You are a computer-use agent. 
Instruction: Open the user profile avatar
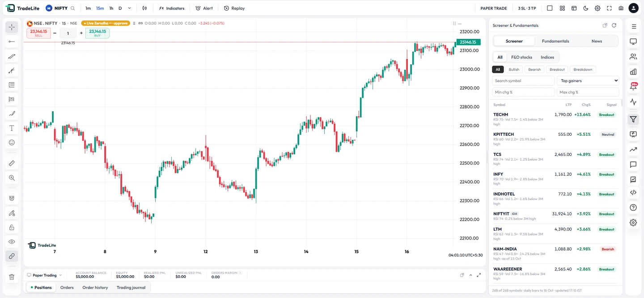tap(634, 8)
